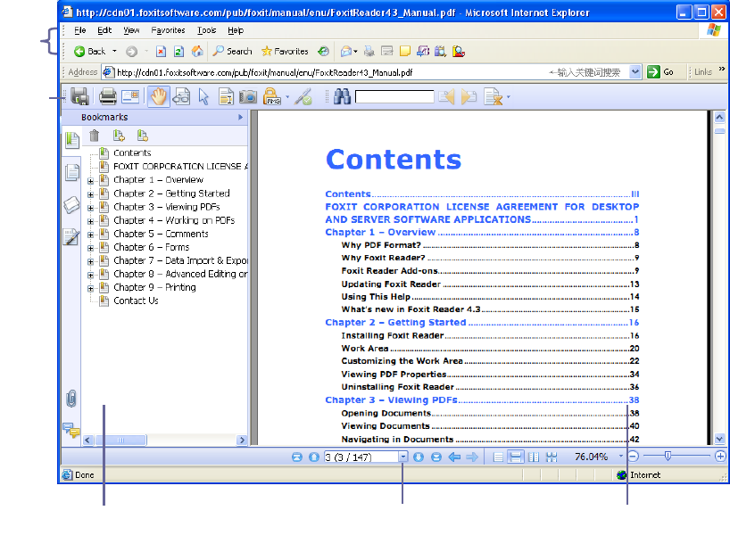Open the Favorites menu

tap(168, 30)
